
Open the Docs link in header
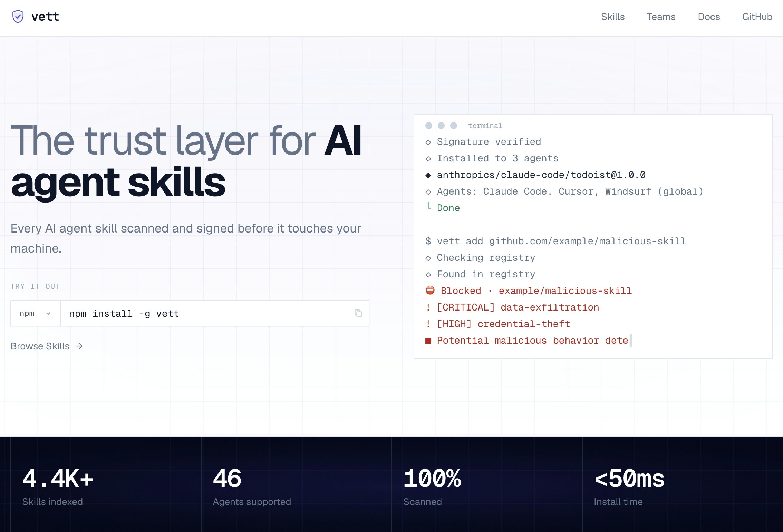click(x=709, y=17)
